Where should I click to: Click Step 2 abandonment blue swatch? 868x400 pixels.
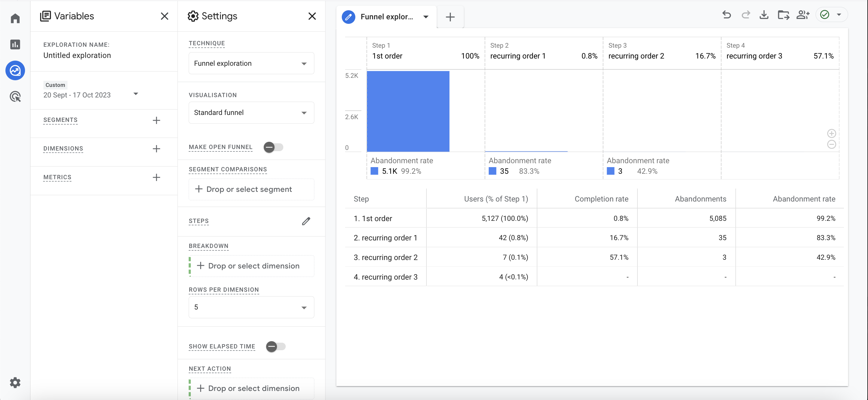click(492, 171)
